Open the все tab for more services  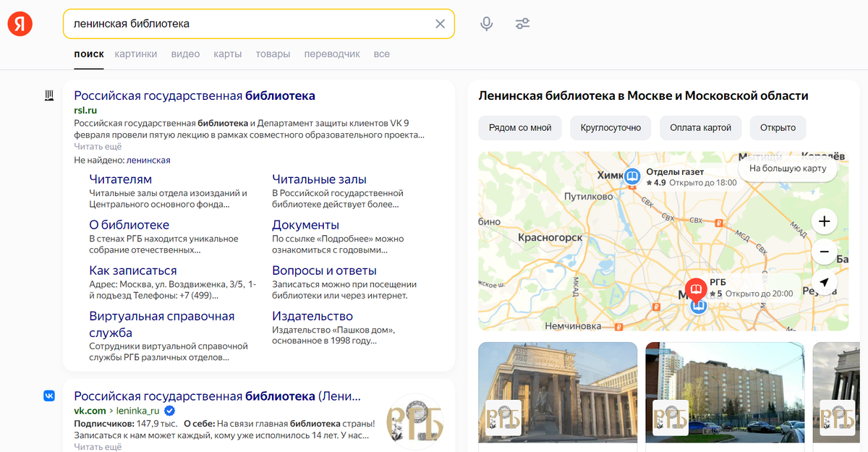[x=382, y=54]
